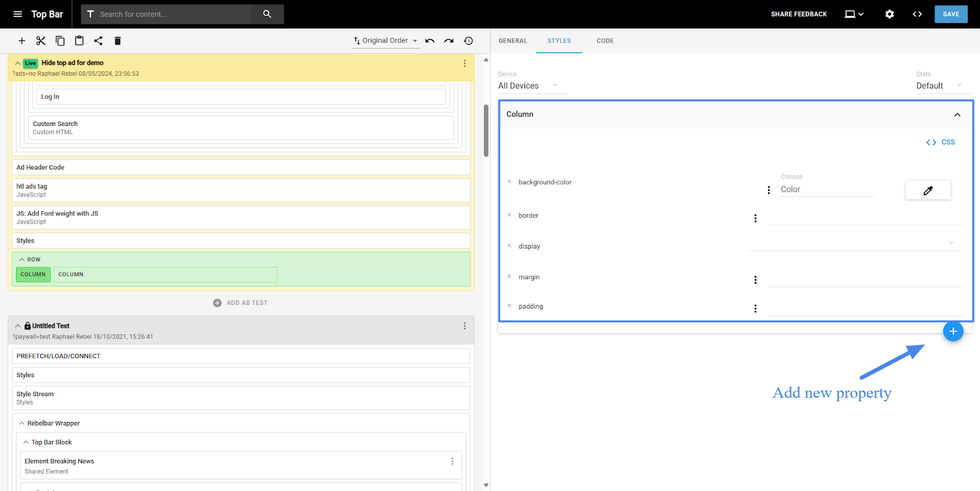Image resolution: width=980 pixels, height=491 pixels.
Task: Remove the background-color property
Action: click(x=509, y=182)
